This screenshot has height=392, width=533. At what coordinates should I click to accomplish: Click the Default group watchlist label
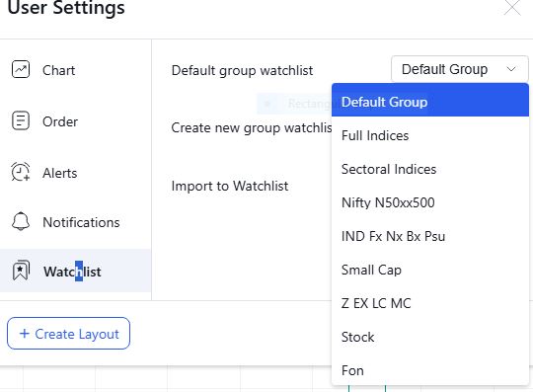click(242, 70)
